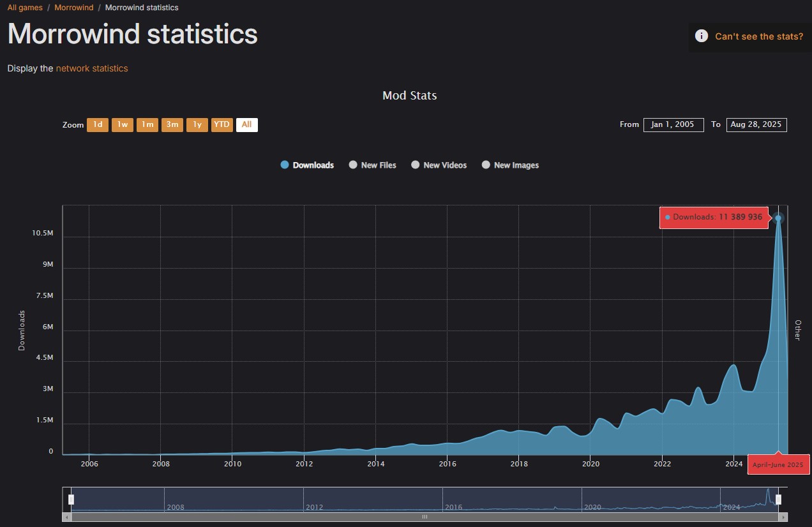
Task: Click the info icon beside Can't see the stats
Action: (701, 36)
